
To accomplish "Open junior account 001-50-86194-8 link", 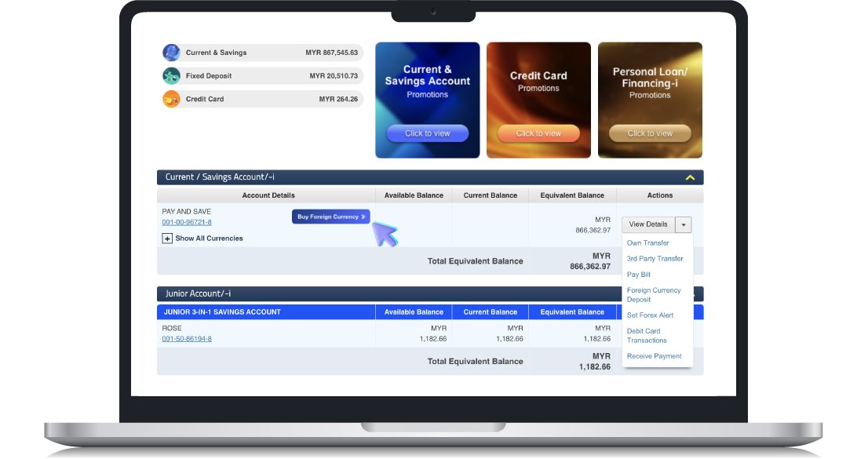I will pos(187,339).
